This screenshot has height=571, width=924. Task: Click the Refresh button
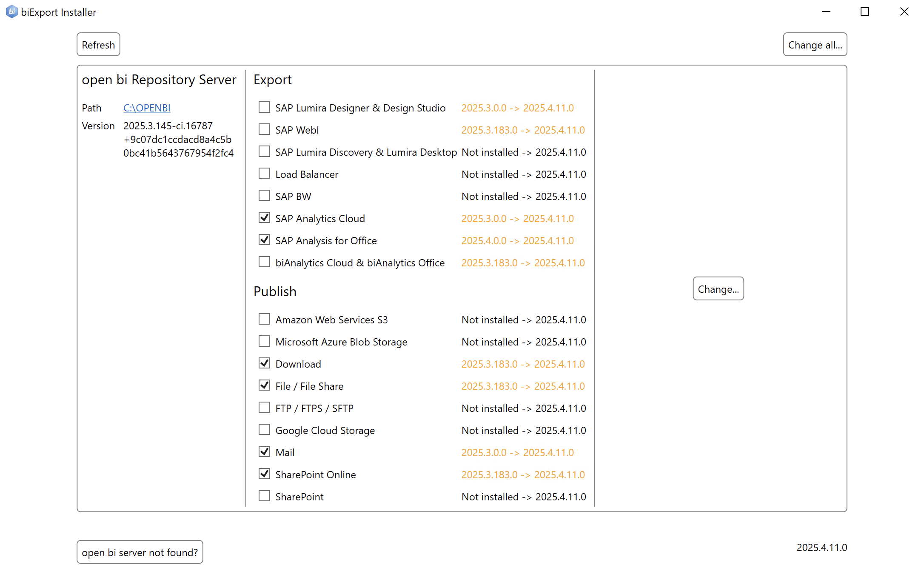pyautogui.click(x=98, y=45)
